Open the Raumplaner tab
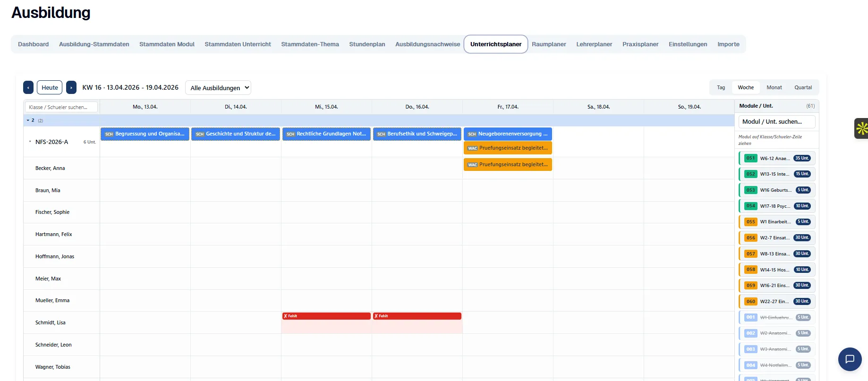 click(x=549, y=44)
